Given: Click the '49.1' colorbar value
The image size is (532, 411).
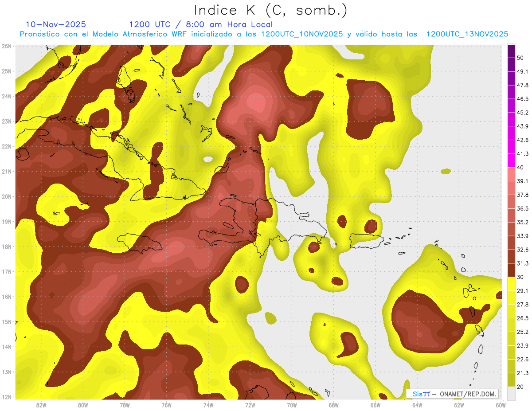Looking at the screenshot, I should pyautogui.click(x=523, y=71).
